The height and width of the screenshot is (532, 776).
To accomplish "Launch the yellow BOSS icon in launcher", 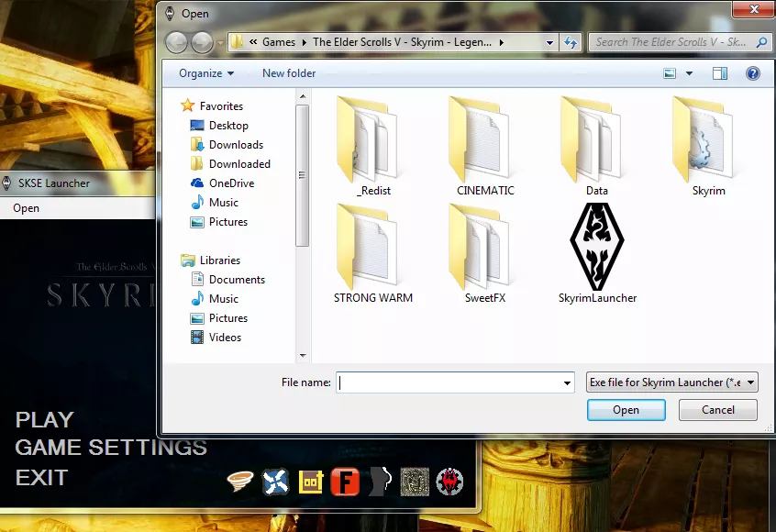I will point(311,482).
